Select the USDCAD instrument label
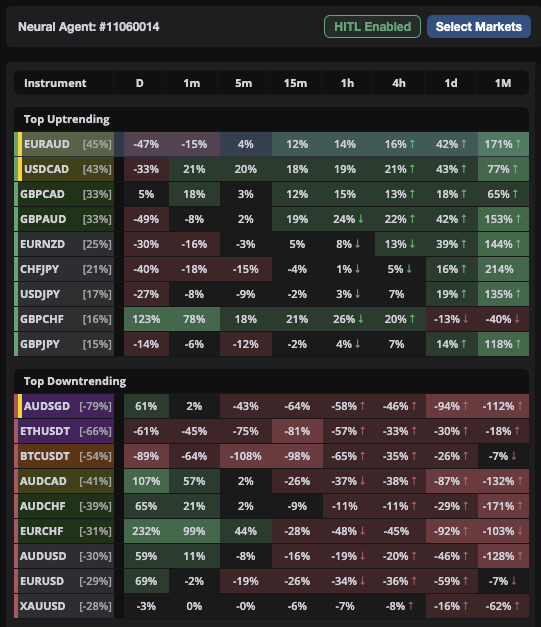541x627 pixels. point(46,169)
